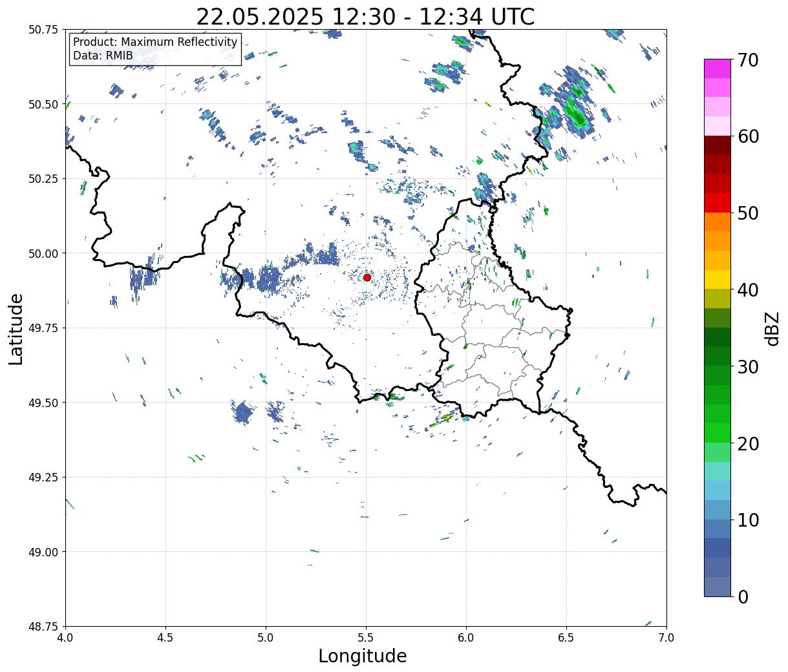788x672 pixels.
Task: Click the 0 tick label on colorbar
Action: [x=742, y=597]
